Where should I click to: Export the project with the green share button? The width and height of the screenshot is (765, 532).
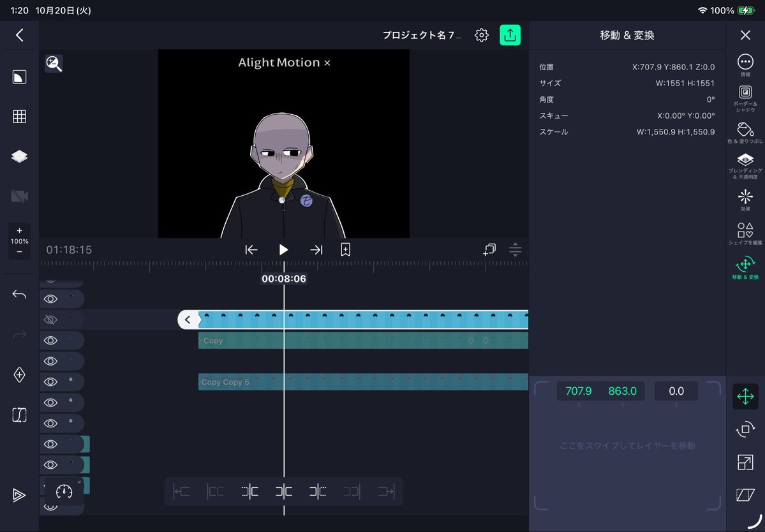point(510,35)
